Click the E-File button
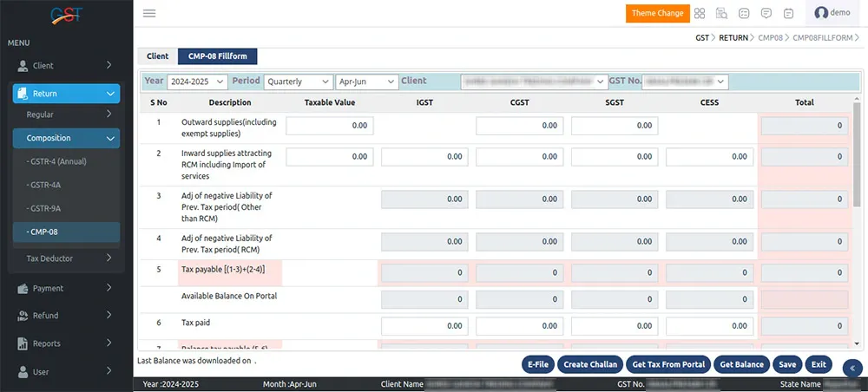This screenshot has width=868, height=392. (x=538, y=364)
